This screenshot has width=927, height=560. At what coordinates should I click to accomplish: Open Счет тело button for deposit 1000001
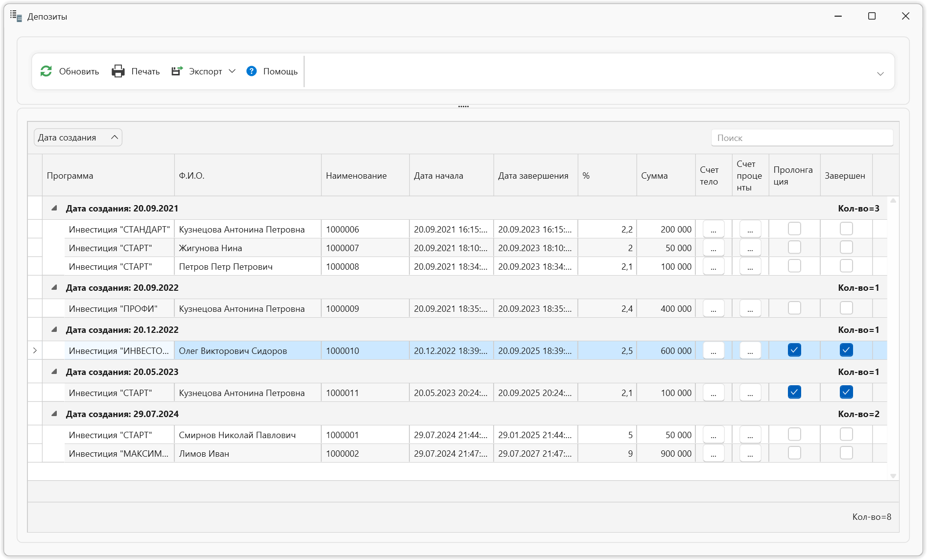click(x=713, y=435)
